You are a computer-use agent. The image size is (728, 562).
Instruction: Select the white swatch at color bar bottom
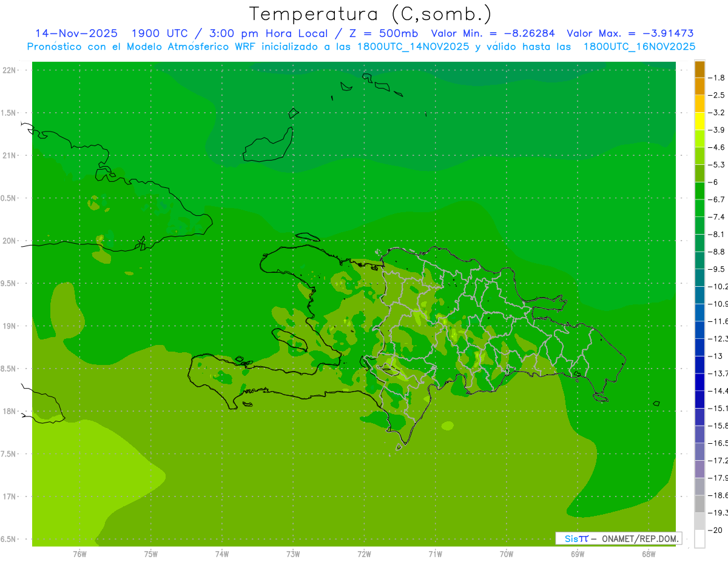(699, 539)
